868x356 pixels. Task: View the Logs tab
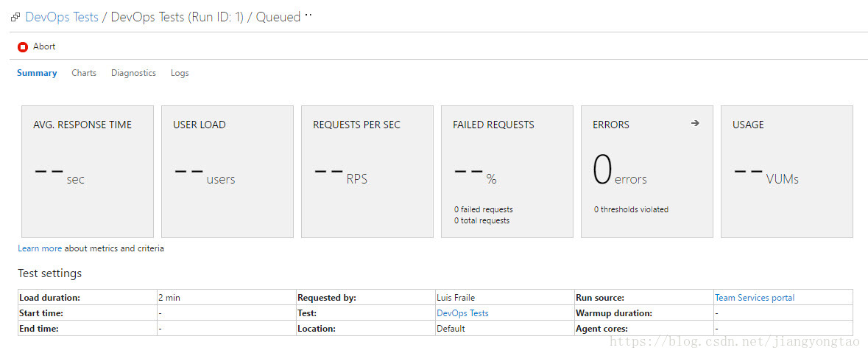[x=180, y=73]
